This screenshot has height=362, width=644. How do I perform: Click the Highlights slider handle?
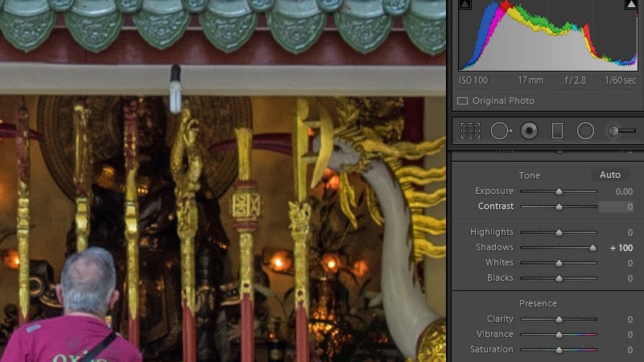click(559, 232)
